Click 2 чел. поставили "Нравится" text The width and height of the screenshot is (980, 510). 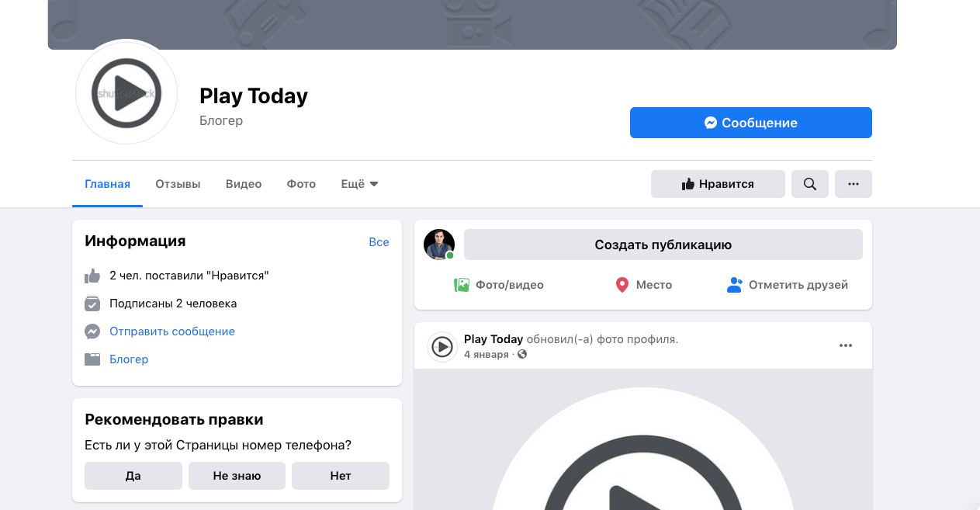189,276
